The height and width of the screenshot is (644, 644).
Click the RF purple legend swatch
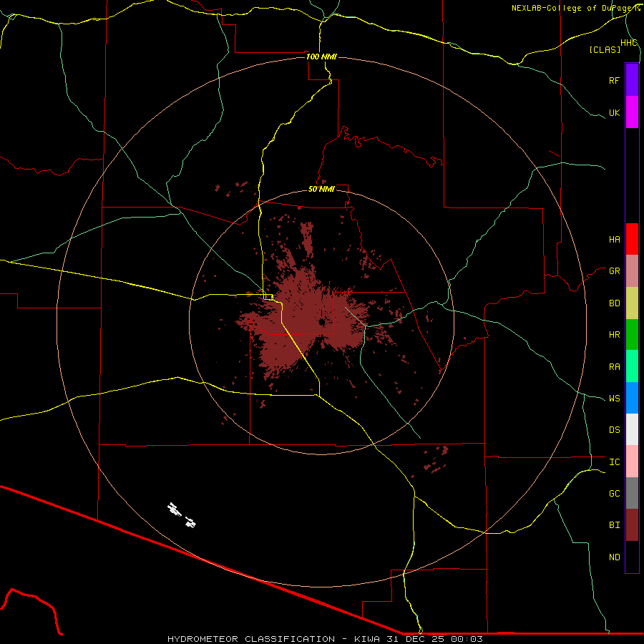tap(632, 80)
